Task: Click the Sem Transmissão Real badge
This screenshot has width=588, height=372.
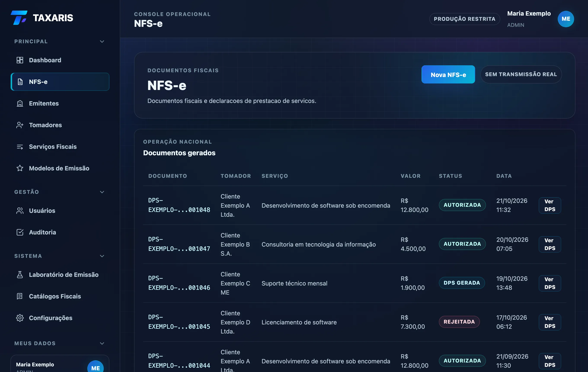Action: point(521,74)
